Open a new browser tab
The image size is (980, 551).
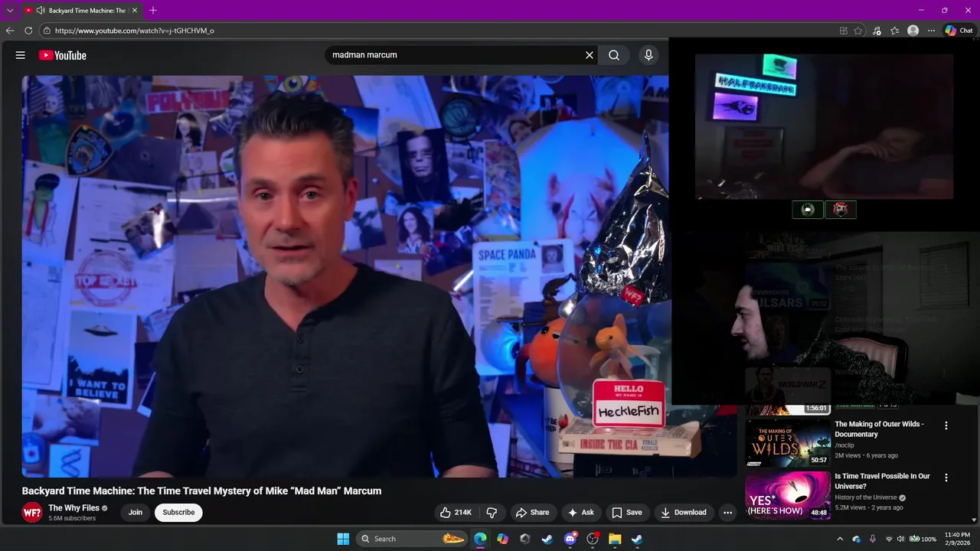153,11
